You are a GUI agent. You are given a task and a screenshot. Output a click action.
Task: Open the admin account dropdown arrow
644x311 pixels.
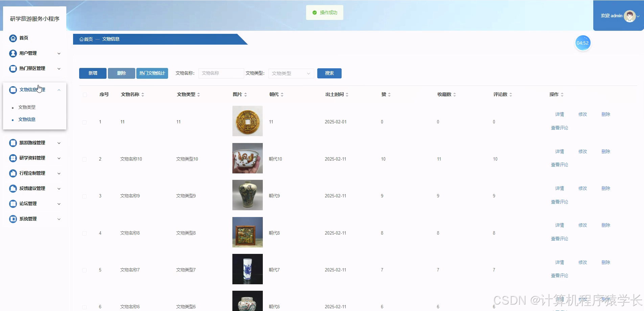638,16
